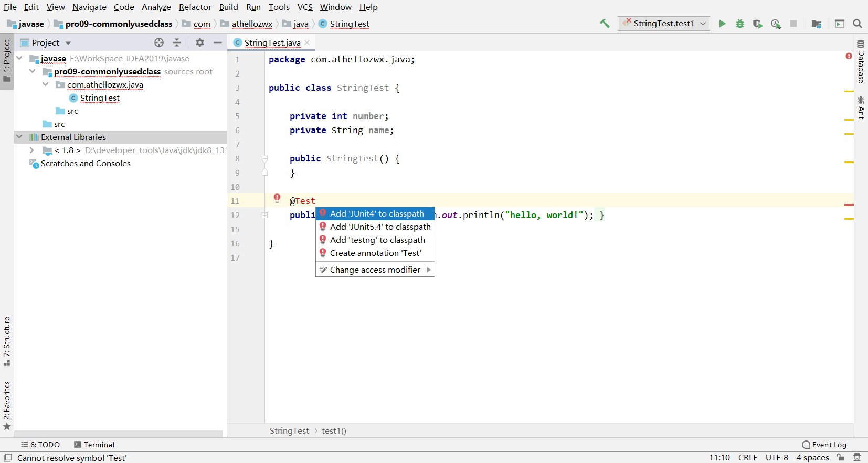Open the Refactor menu
Screen dimensions: 868x463
(x=195, y=7)
